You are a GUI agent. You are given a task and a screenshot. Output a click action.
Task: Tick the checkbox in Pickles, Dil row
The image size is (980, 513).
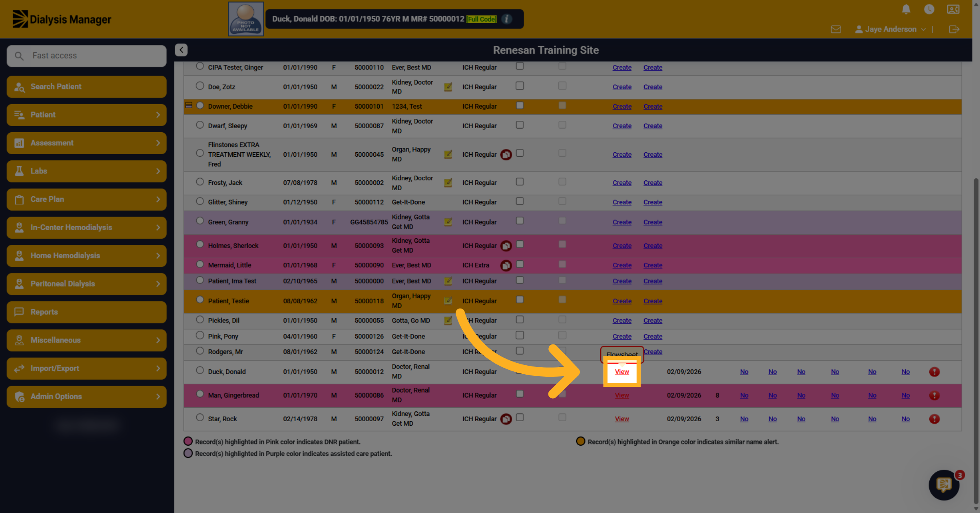(519, 320)
